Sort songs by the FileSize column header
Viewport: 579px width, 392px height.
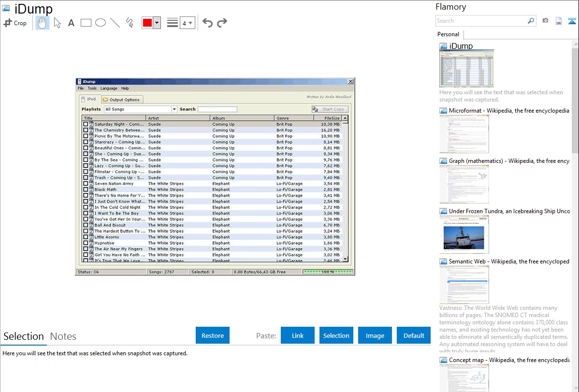point(328,118)
